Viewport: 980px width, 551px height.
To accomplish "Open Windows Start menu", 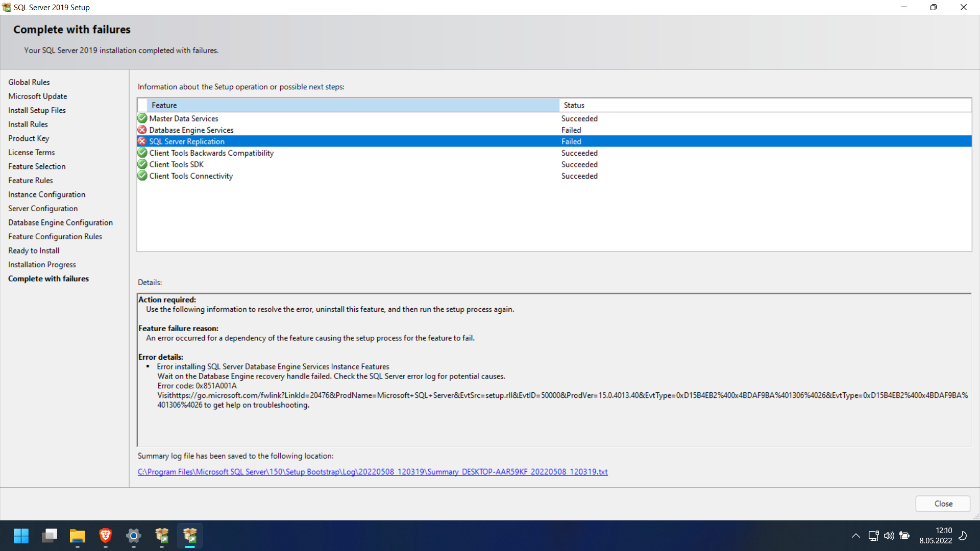I will tap(21, 536).
